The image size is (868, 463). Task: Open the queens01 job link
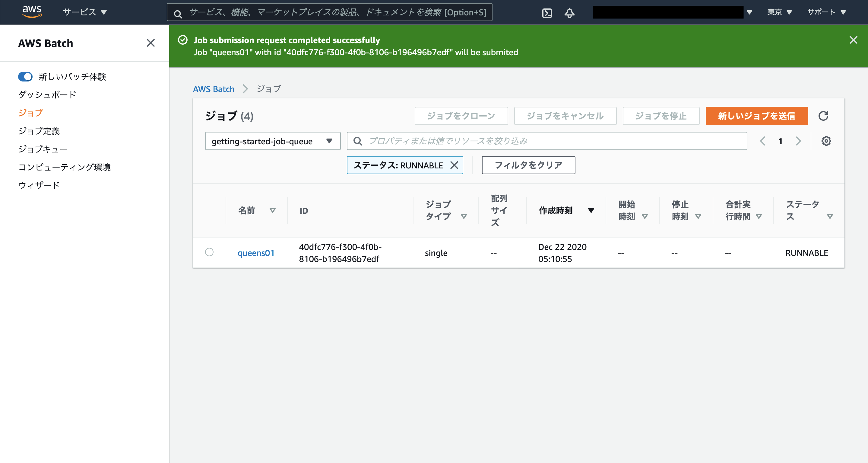(256, 253)
